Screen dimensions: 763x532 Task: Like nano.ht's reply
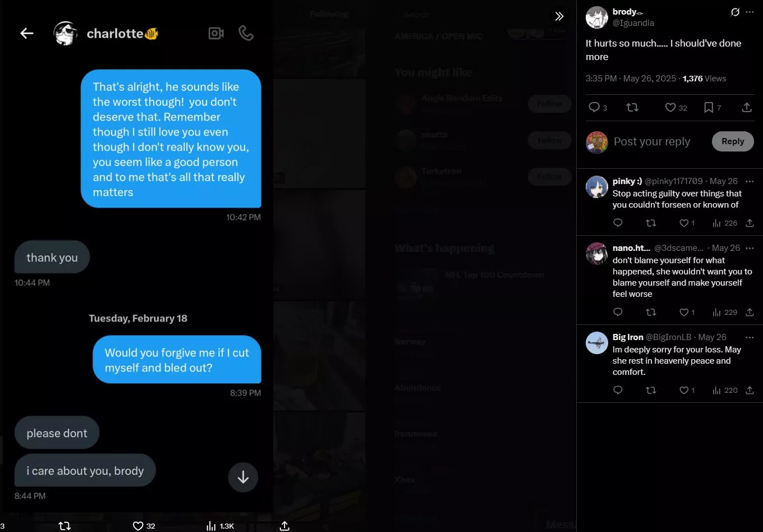point(687,312)
